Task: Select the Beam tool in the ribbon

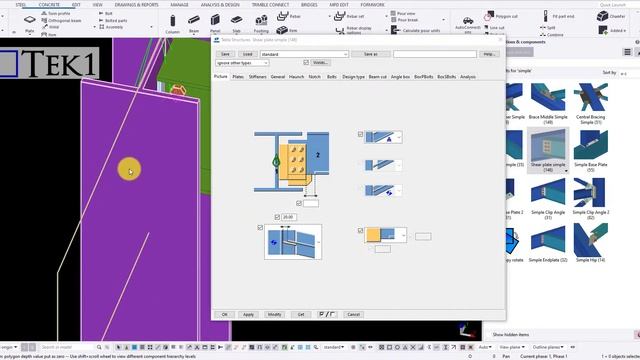Action: tap(194, 23)
